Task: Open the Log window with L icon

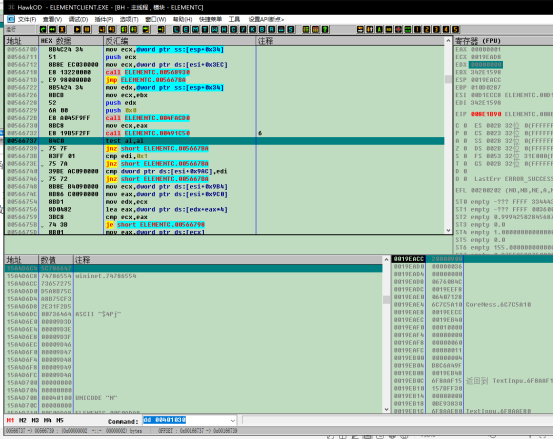Action: [x=177, y=30]
